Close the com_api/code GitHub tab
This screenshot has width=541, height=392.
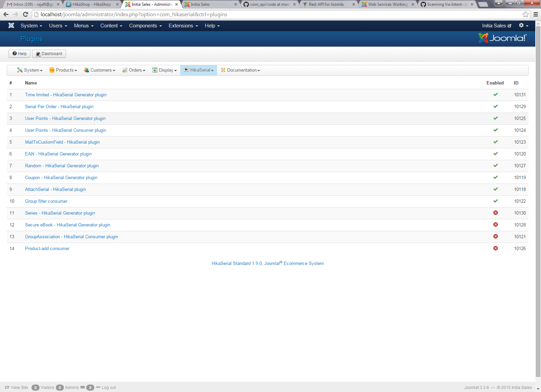coord(295,4)
